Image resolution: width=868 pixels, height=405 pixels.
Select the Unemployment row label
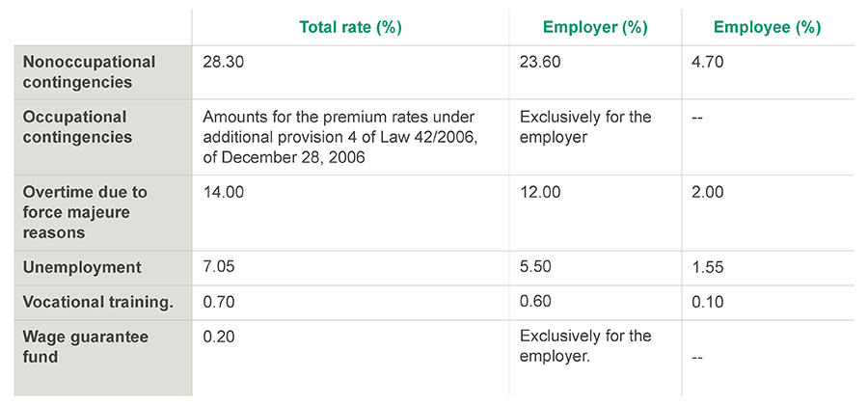tap(82, 267)
